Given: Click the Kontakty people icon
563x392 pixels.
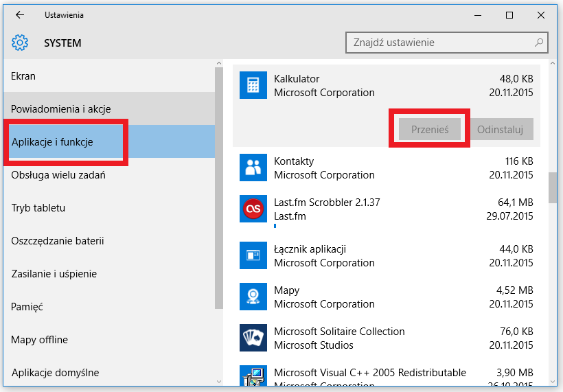Looking at the screenshot, I should [x=253, y=168].
